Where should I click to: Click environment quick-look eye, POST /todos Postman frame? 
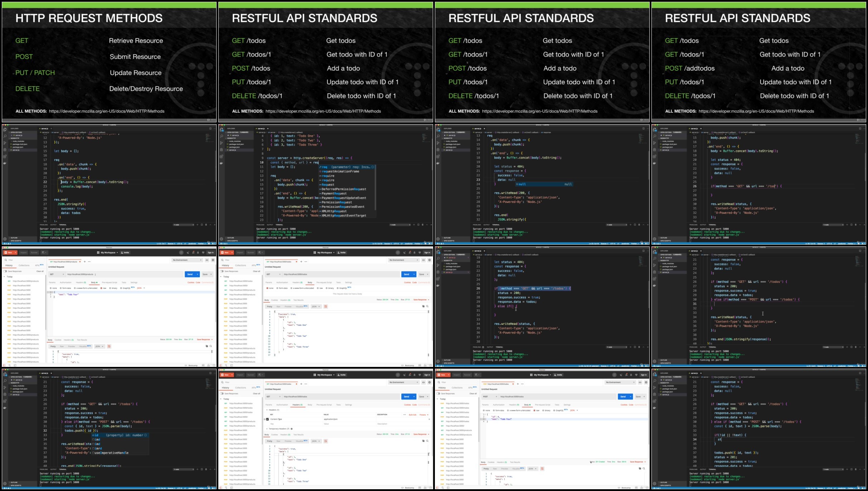click(640, 382)
